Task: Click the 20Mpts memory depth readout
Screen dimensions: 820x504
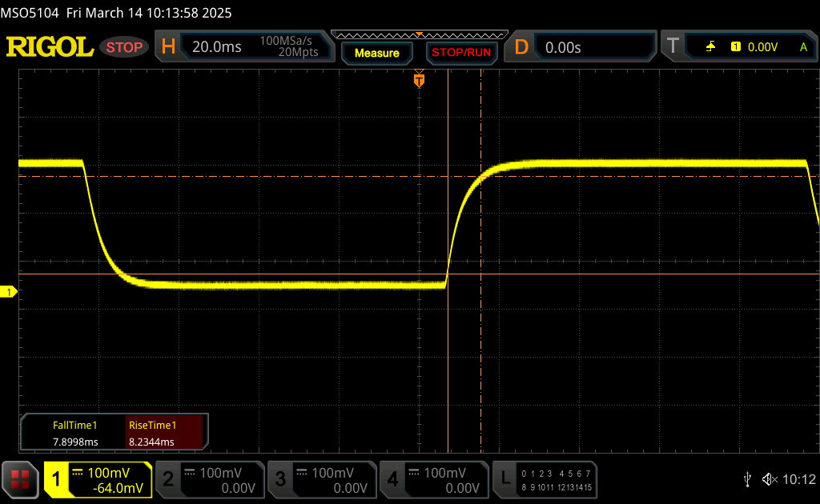Action: pos(298,52)
